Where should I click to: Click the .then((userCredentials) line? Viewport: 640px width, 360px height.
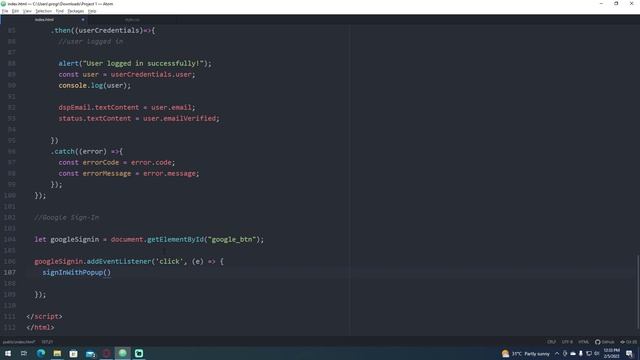tap(103, 30)
